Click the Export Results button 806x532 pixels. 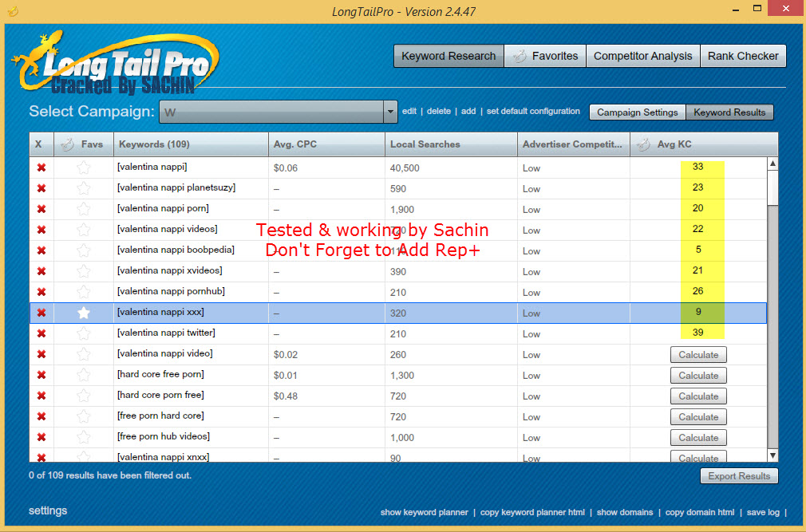tap(739, 476)
